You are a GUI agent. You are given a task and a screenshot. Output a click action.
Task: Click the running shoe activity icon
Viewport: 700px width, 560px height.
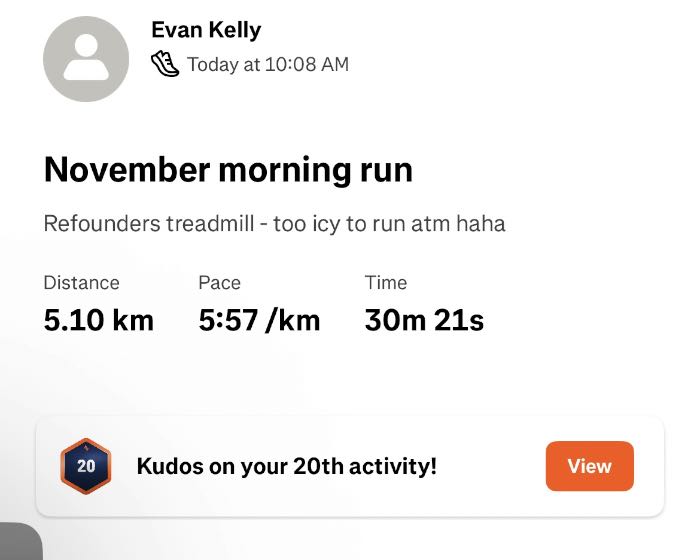165,64
